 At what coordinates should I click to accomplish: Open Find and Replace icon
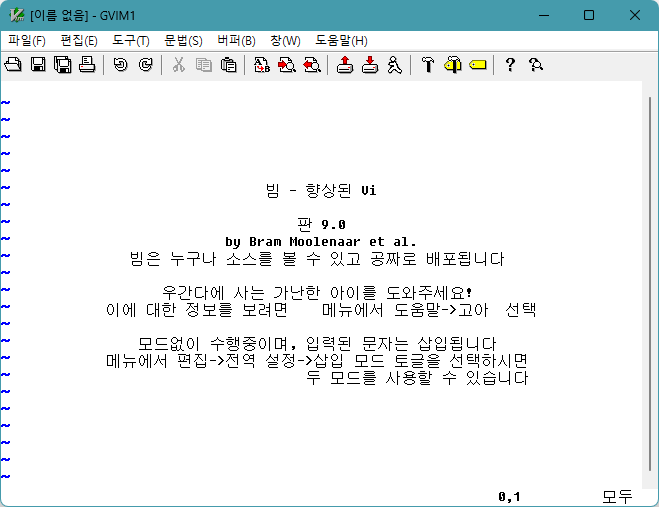pyautogui.click(x=261, y=65)
